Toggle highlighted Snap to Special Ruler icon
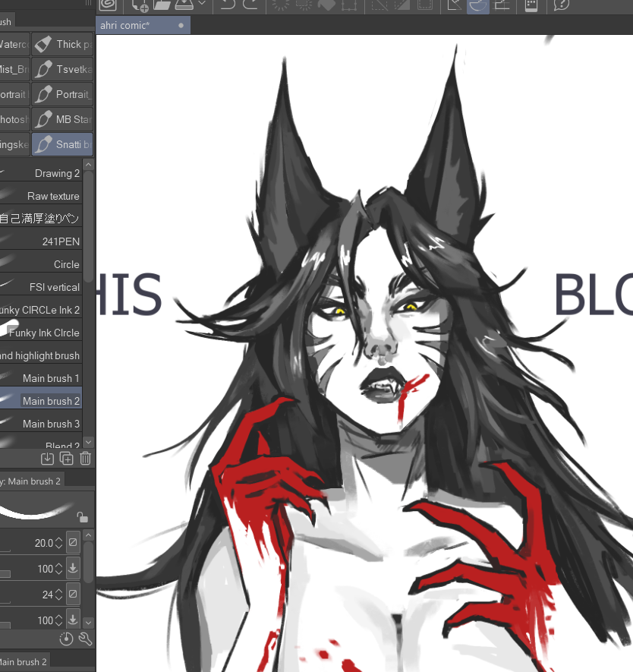This screenshot has height=672, width=633. (478, 6)
